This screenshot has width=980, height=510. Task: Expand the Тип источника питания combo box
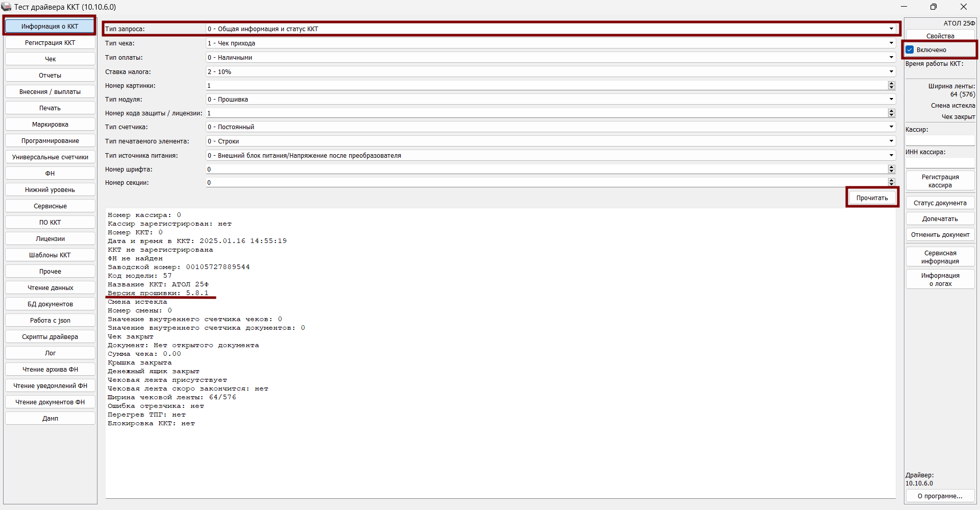[891, 156]
